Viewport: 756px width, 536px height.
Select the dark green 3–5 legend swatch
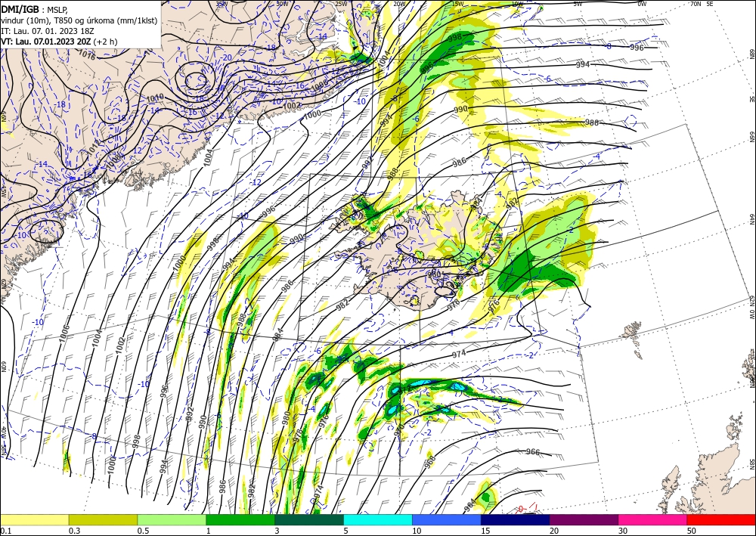[x=309, y=519]
